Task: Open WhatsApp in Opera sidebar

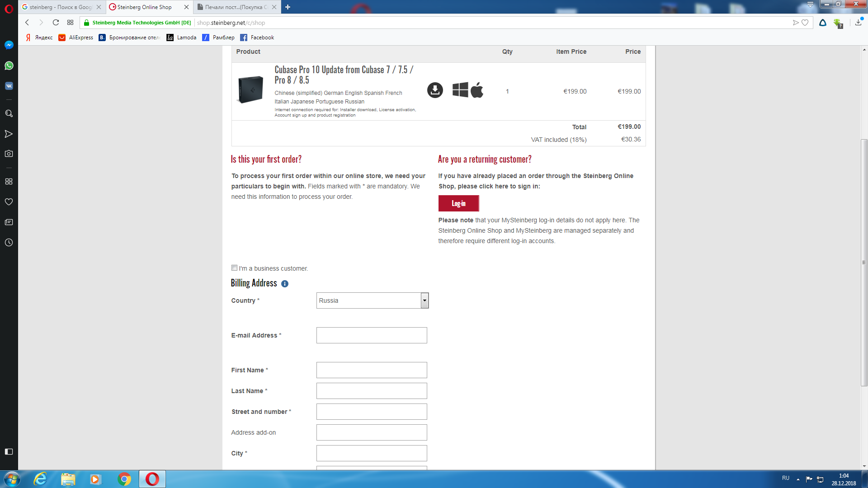Action: point(9,66)
